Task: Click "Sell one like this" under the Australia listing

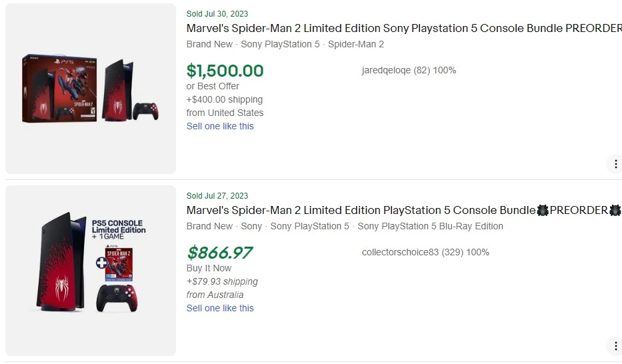Action: point(220,308)
